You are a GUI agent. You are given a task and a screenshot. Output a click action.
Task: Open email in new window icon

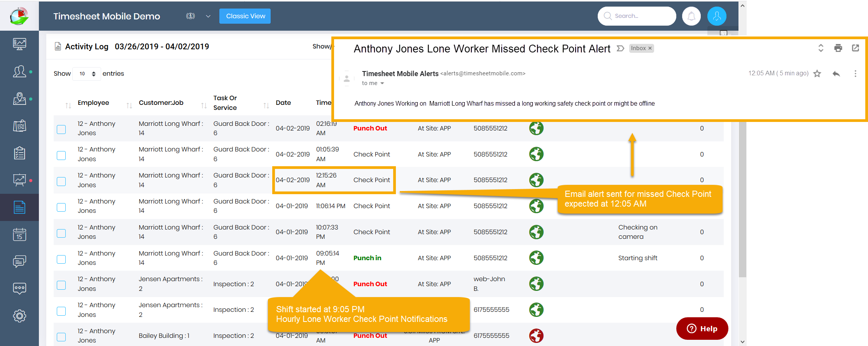(x=855, y=48)
